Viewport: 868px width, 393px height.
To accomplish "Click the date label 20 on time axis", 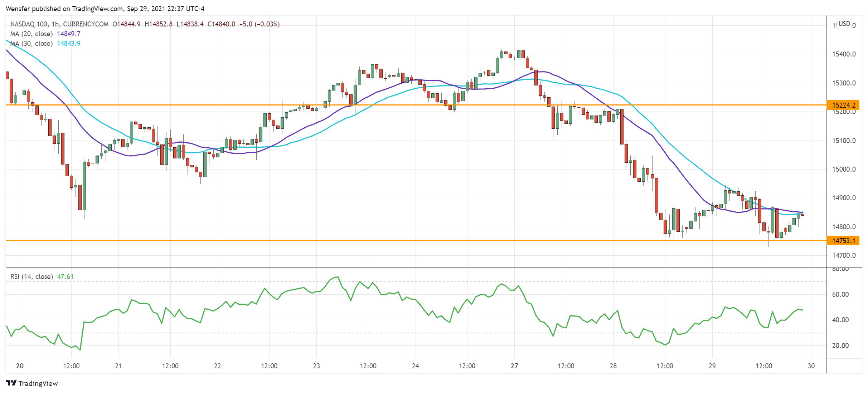I will (x=20, y=366).
